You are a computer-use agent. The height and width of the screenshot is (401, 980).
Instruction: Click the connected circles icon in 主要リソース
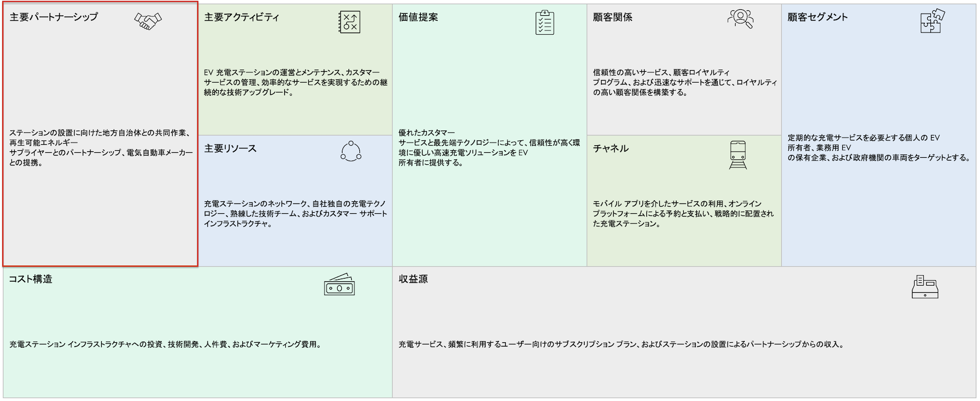pyautogui.click(x=351, y=151)
